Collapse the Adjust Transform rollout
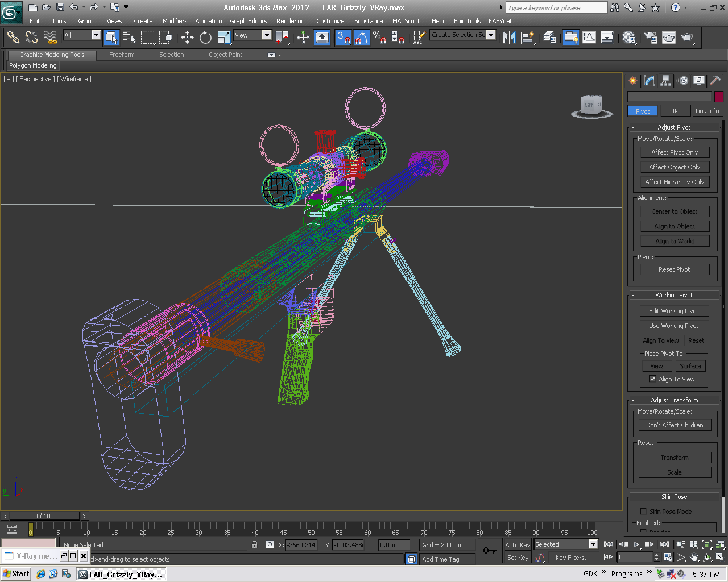 click(674, 400)
